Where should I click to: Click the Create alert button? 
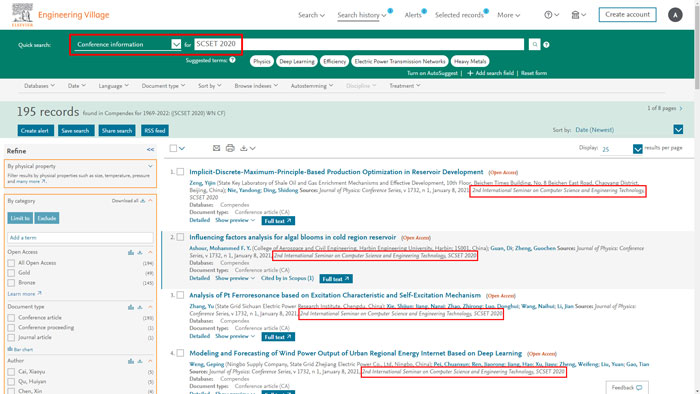(35, 131)
